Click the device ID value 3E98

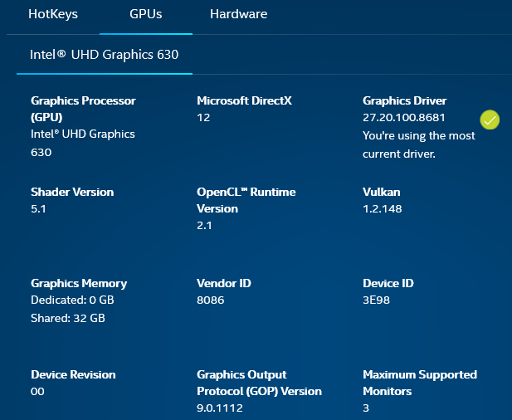tap(376, 300)
